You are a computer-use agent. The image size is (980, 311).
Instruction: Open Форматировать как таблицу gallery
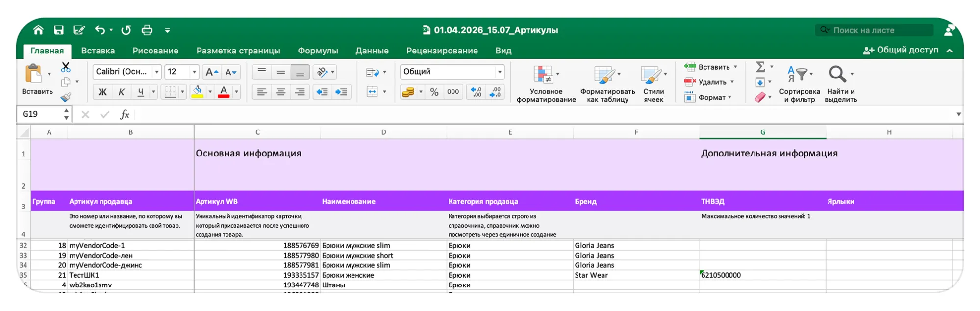coord(607,83)
